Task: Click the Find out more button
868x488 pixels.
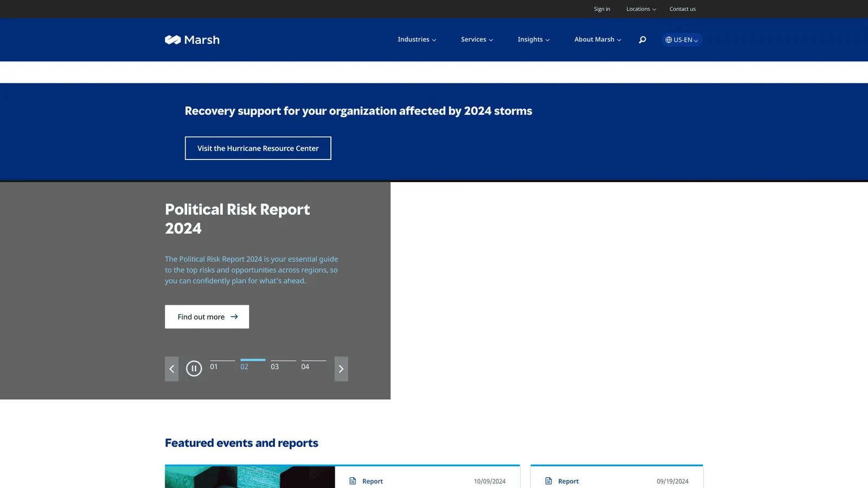Action: point(207,317)
